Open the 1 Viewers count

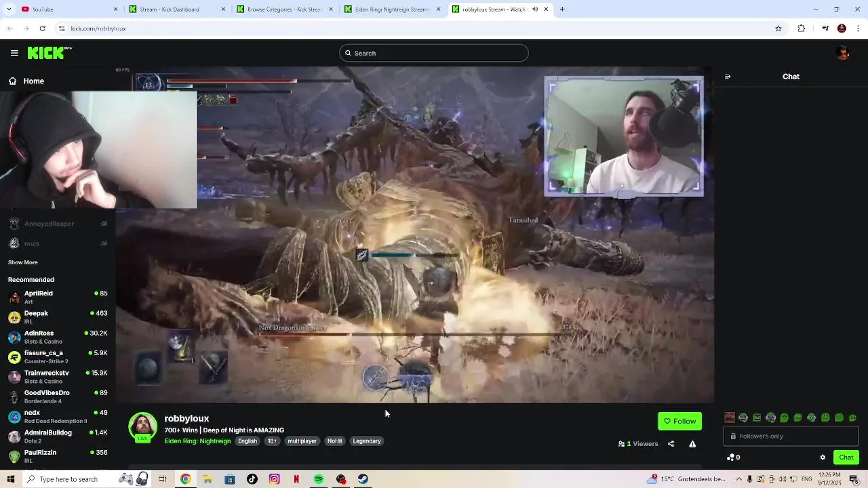pos(638,444)
